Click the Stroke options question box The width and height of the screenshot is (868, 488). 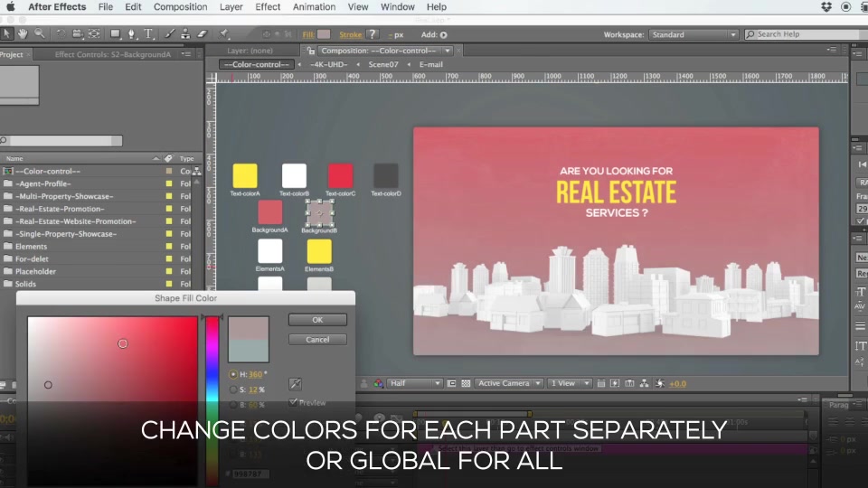(x=372, y=34)
